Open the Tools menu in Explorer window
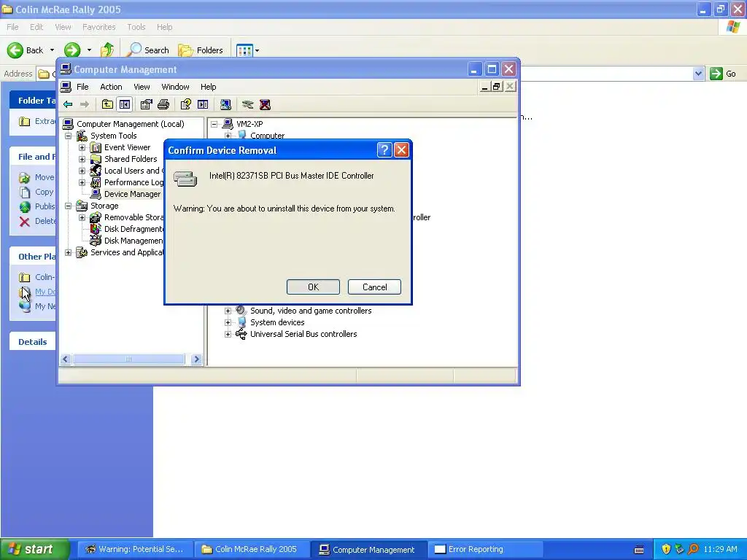The height and width of the screenshot is (560, 747). pyautogui.click(x=136, y=27)
